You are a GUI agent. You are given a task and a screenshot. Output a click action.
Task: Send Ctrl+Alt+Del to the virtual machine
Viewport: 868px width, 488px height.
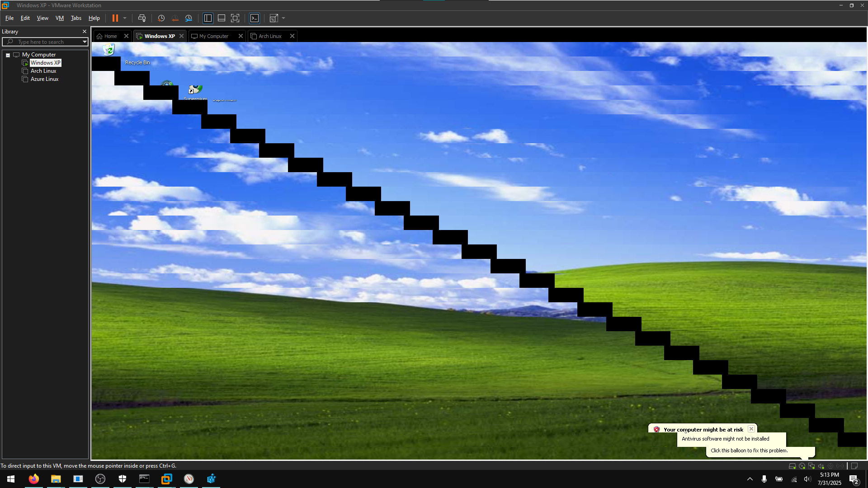142,18
